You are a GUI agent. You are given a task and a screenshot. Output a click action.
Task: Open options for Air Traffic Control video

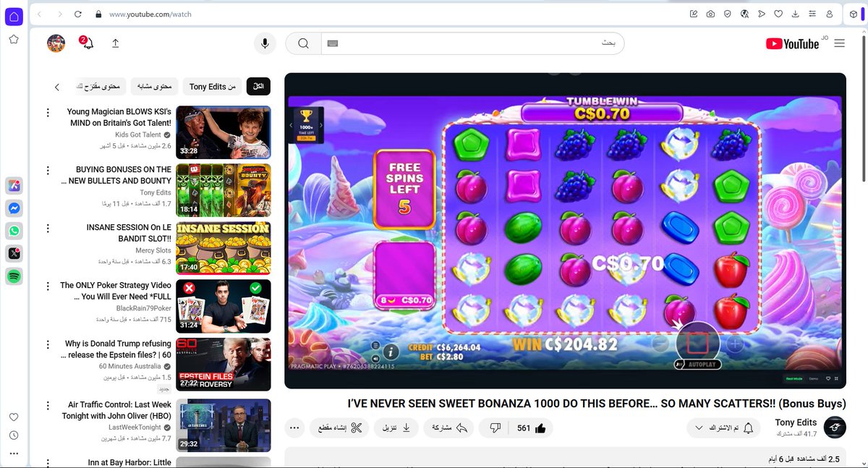tap(48, 405)
